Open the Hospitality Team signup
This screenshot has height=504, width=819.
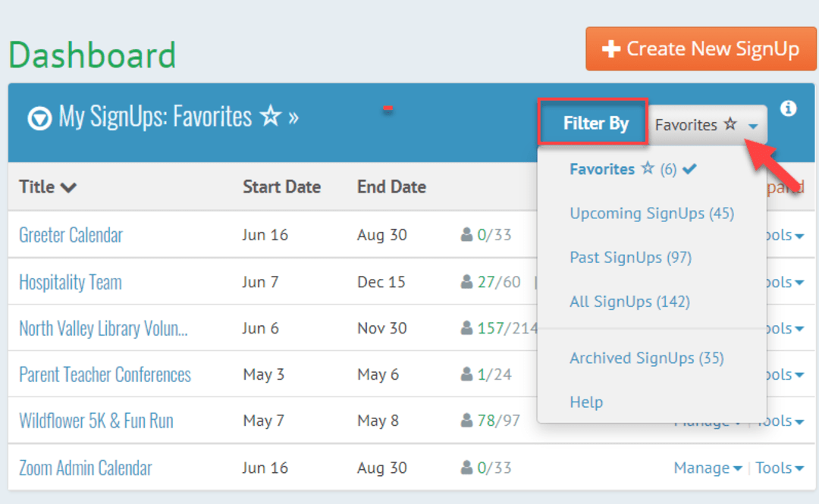pyautogui.click(x=70, y=281)
